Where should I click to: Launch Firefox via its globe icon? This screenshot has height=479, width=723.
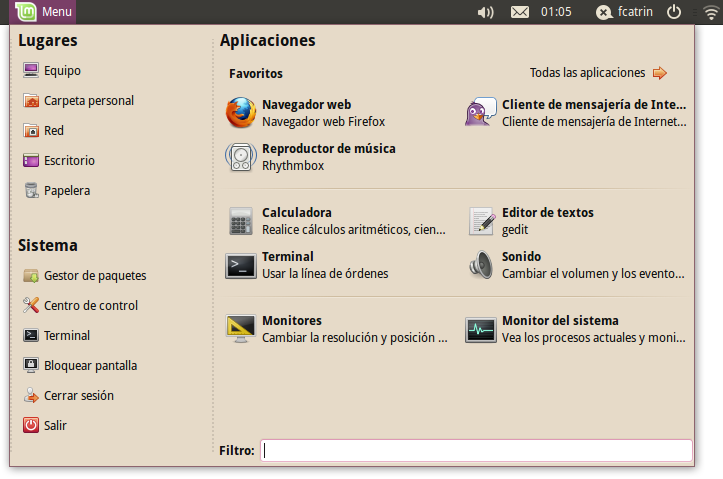point(241,112)
